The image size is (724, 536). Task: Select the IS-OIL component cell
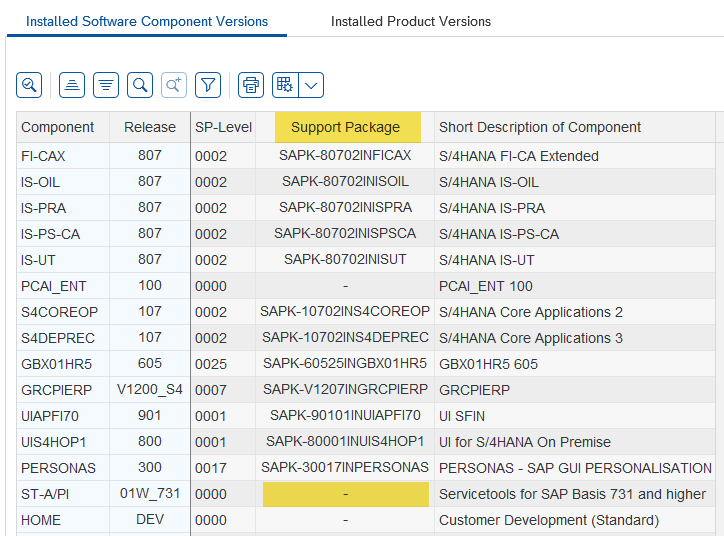(x=63, y=182)
